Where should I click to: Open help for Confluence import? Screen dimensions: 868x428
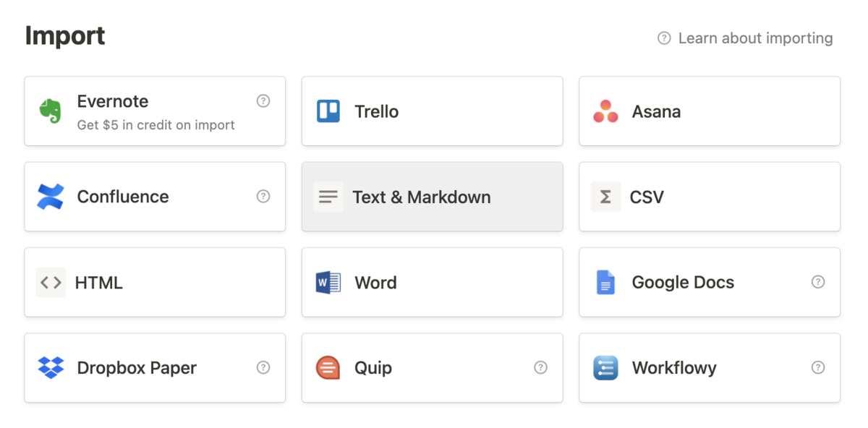coord(263,197)
